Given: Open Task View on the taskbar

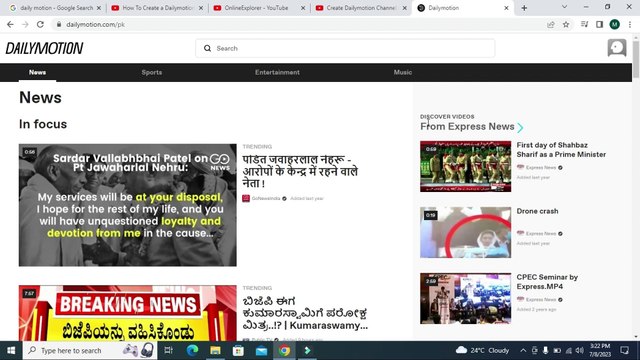Looking at the screenshot, I should [168, 351].
